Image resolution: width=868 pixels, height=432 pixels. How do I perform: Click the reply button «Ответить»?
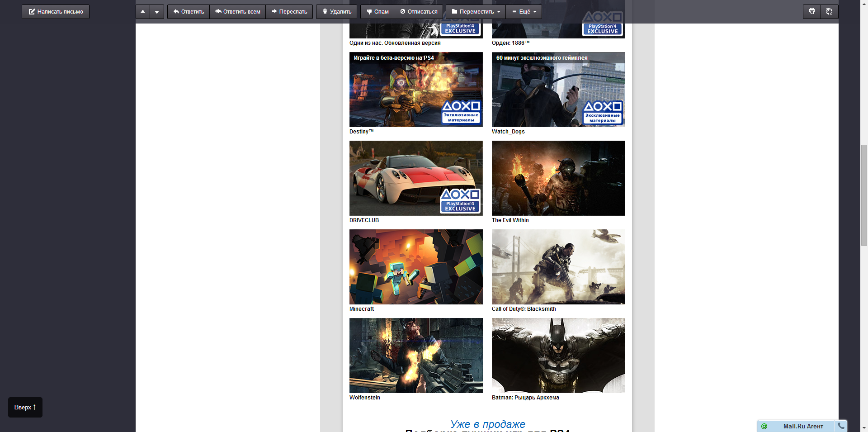(x=189, y=12)
